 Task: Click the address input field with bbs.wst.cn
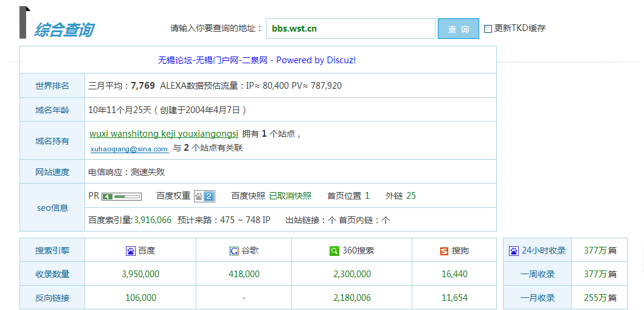coord(350,29)
